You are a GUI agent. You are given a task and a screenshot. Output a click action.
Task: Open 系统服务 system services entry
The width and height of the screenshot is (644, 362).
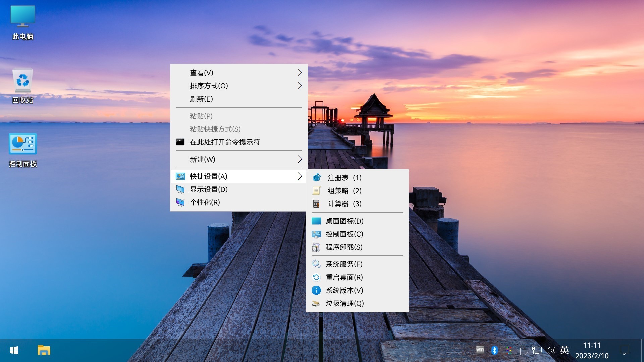click(344, 264)
